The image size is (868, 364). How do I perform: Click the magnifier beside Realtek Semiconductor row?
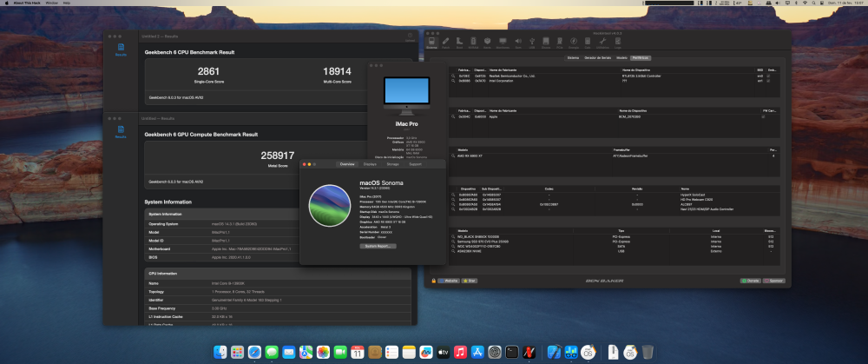(x=453, y=76)
